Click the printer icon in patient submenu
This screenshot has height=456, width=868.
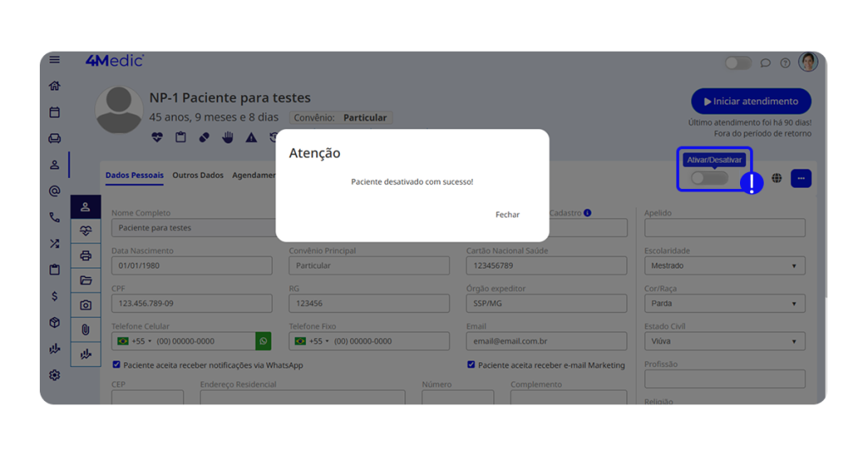[x=86, y=255]
